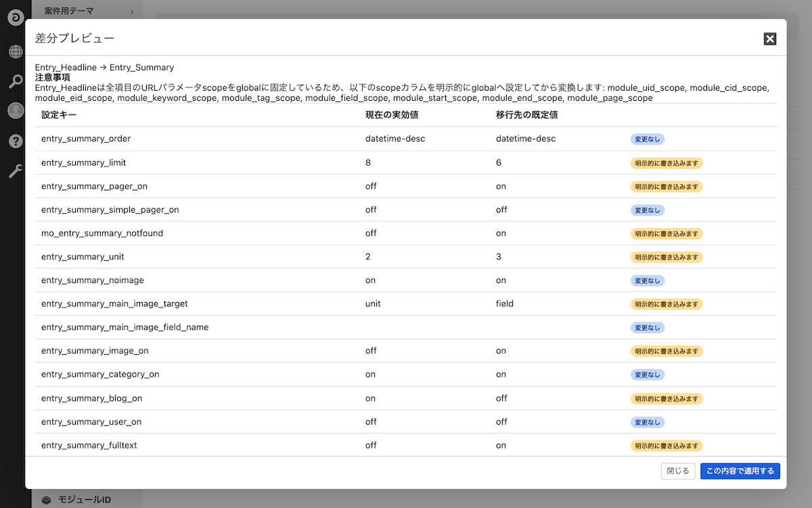Click the unit value of entry_summary_main_image_target

(x=373, y=303)
